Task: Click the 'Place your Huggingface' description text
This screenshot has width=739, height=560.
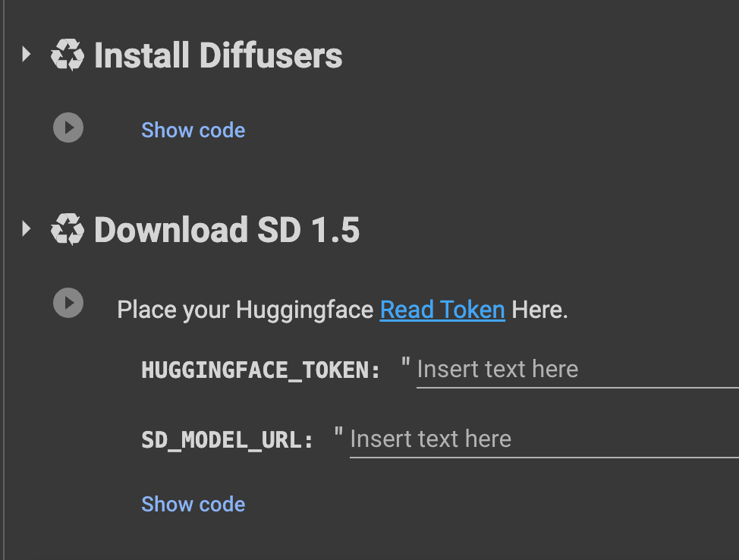Action: 245,310
